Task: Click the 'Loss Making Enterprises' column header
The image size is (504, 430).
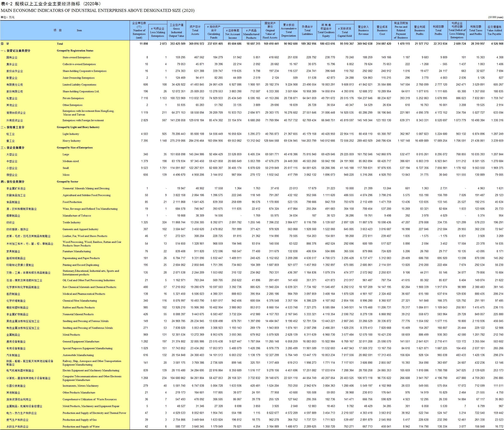Action: tap(158, 32)
